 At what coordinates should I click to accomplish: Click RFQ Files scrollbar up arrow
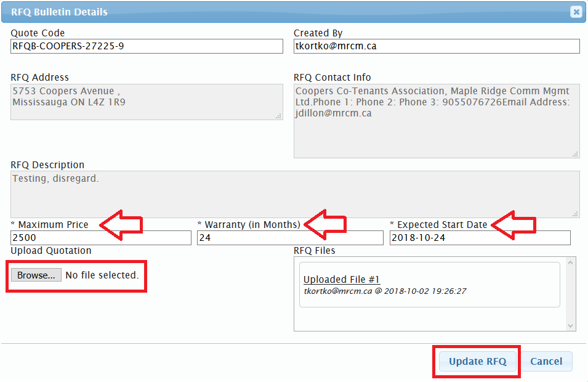tap(570, 262)
